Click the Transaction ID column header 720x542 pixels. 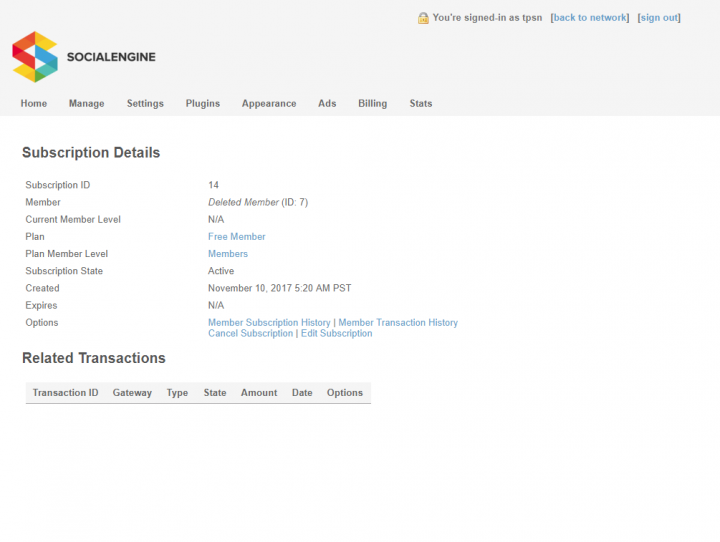(x=65, y=393)
